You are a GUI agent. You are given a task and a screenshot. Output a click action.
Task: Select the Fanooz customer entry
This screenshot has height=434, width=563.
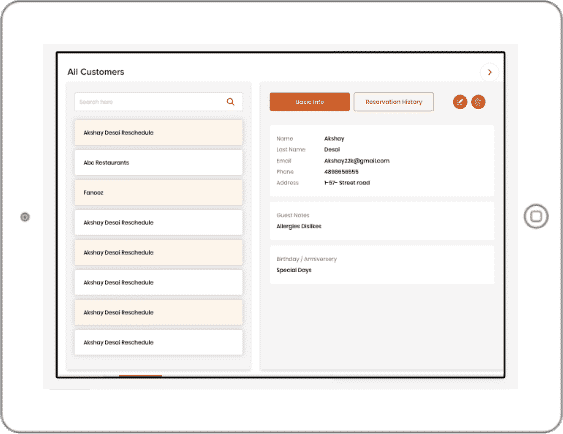[158, 193]
